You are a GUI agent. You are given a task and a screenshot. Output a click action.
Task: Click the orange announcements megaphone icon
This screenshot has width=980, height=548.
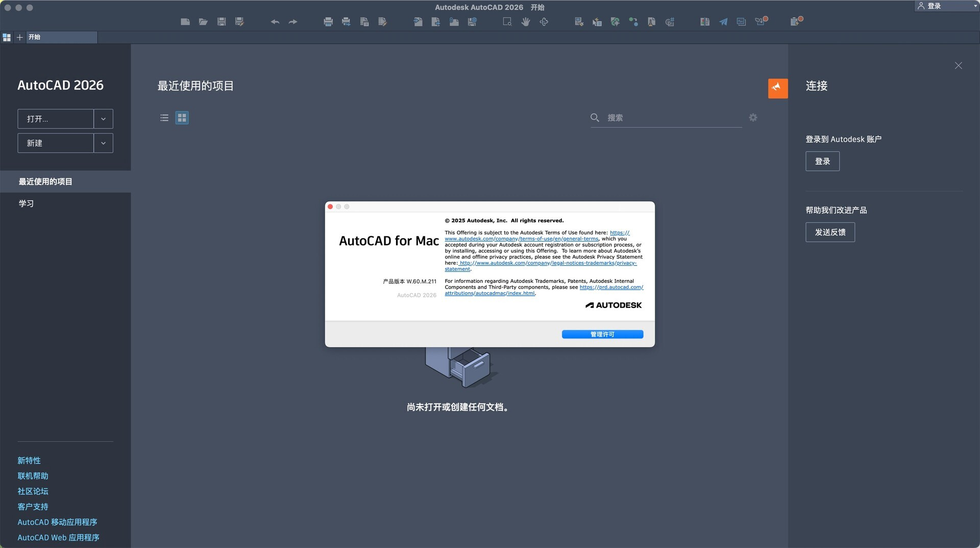point(778,88)
